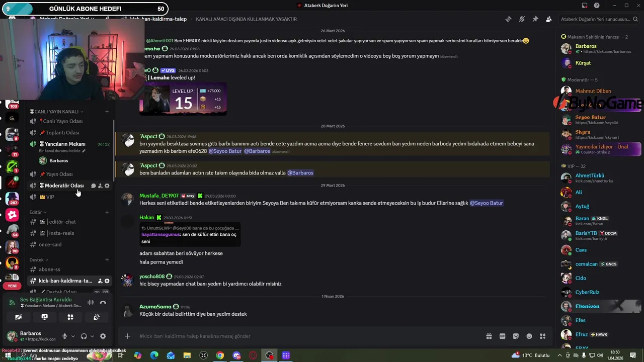The image size is (644, 362).
Task: Open the @Seyoo Batur mention link
Action: pyautogui.click(x=486, y=203)
